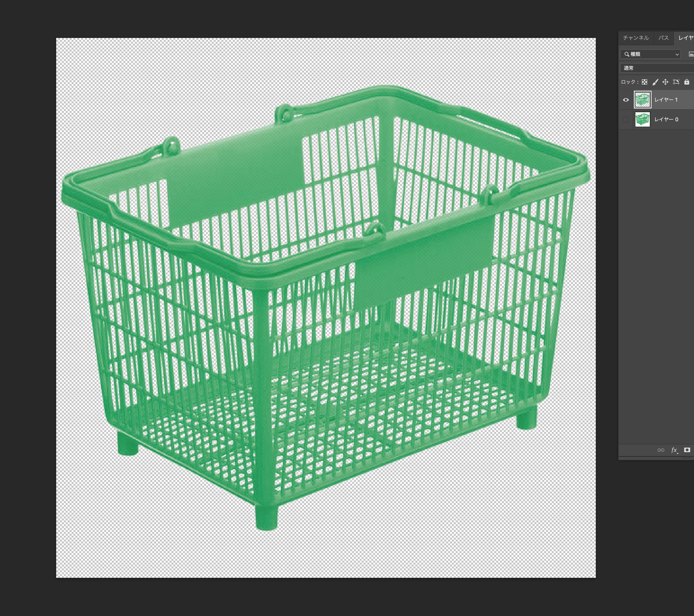Screen dimensions: 694x616
Task: Switch to the パス tab
Action: point(664,38)
